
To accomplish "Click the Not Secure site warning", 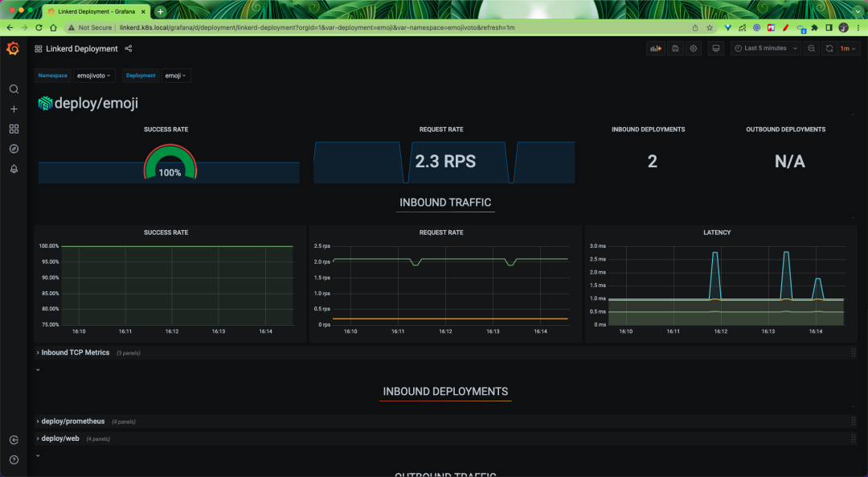I will (x=90, y=27).
